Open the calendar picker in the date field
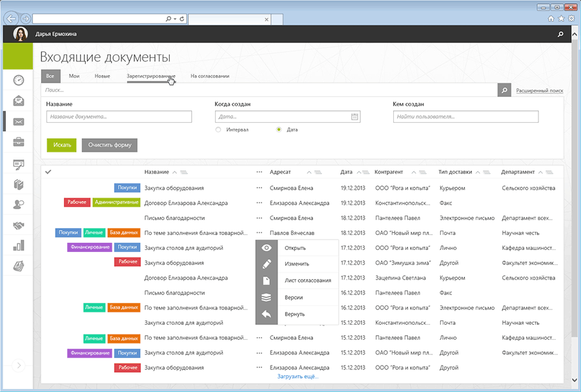This screenshot has width=581, height=392. click(x=354, y=117)
